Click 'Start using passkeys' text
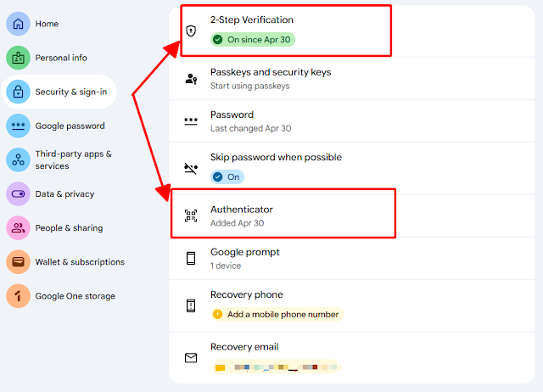 (x=249, y=86)
